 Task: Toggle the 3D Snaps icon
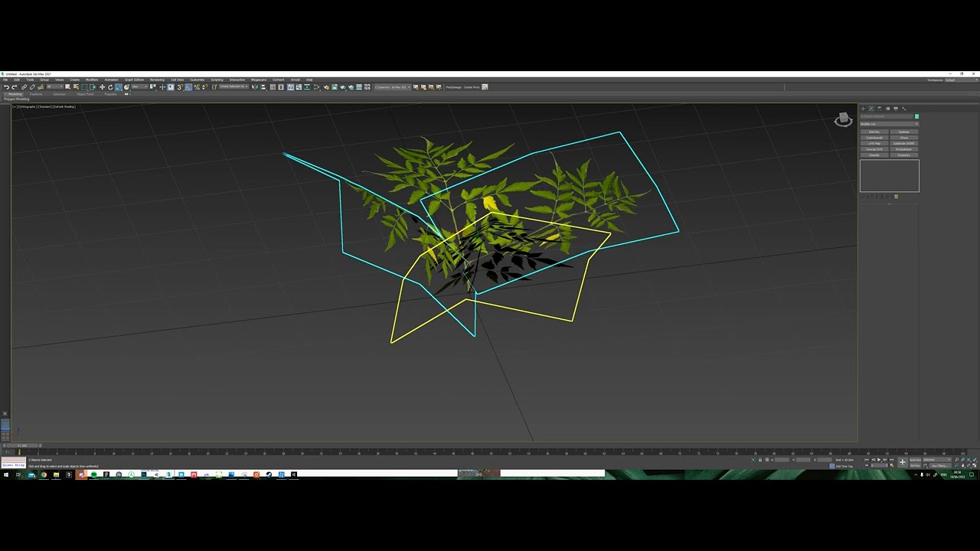pos(180,87)
